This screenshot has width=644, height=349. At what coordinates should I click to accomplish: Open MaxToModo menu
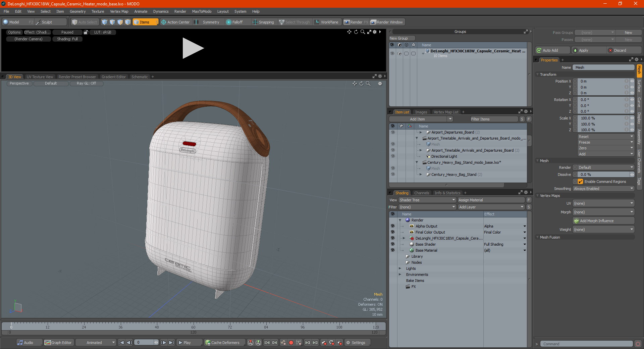coord(202,11)
